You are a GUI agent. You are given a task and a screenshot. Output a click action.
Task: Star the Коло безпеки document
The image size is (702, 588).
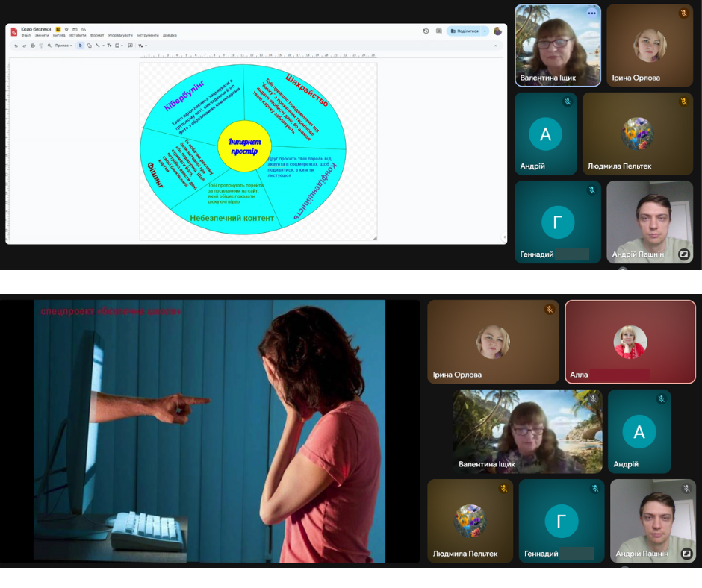(66, 28)
